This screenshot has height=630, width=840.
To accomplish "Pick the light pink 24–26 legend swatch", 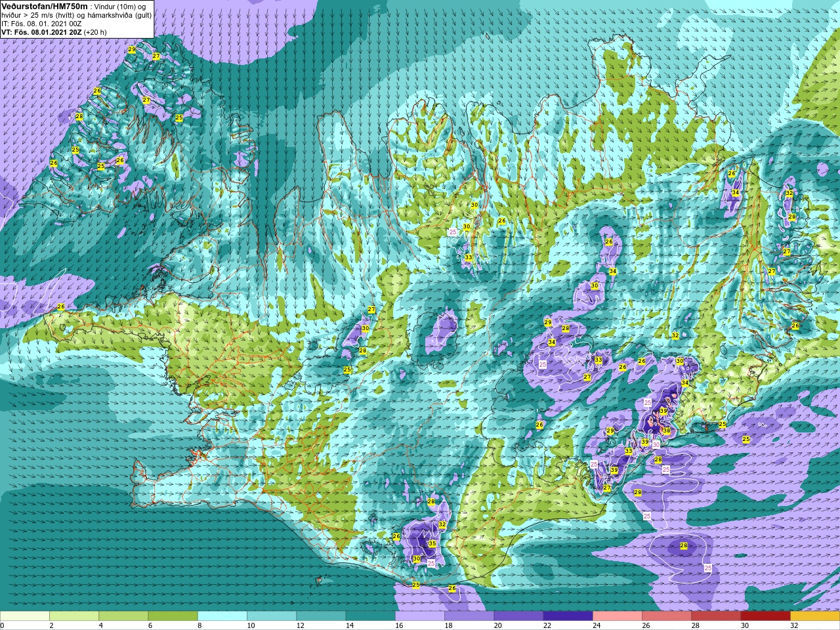I will click(618, 616).
